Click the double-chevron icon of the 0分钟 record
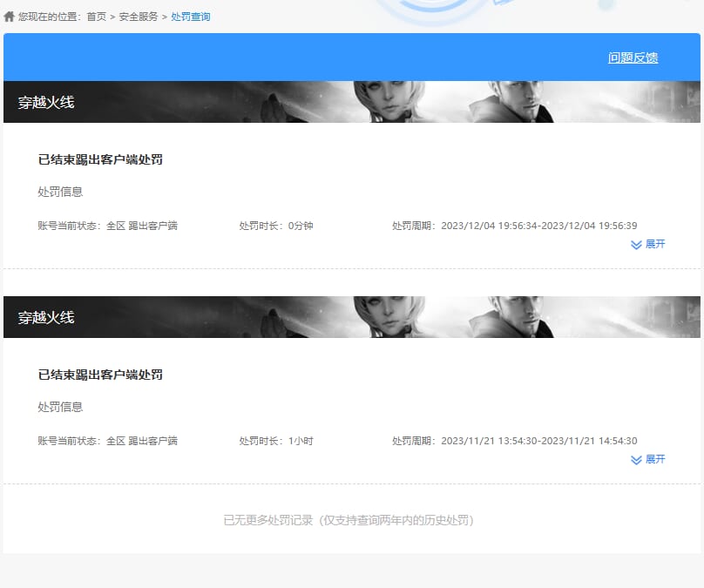The height and width of the screenshot is (588, 704). pos(636,245)
